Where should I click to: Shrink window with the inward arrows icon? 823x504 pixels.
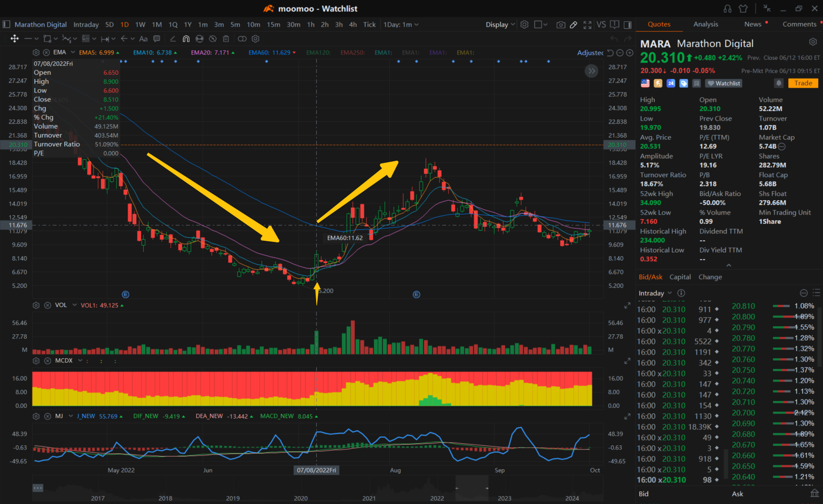[x=767, y=9]
